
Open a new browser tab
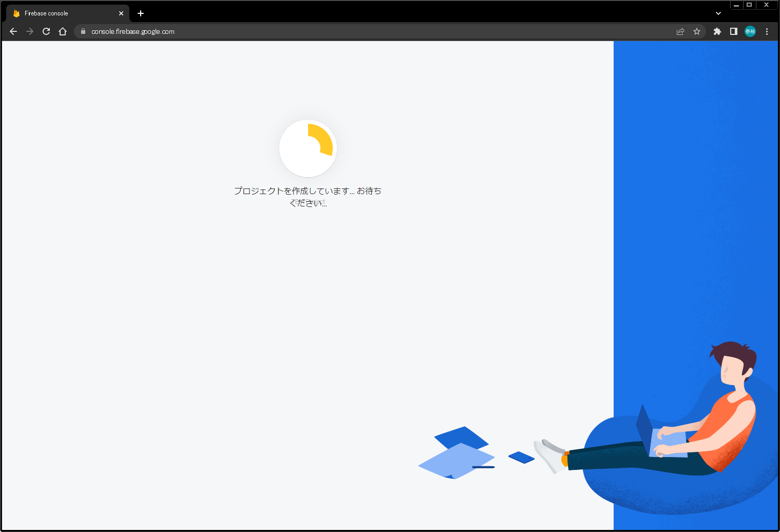click(141, 13)
